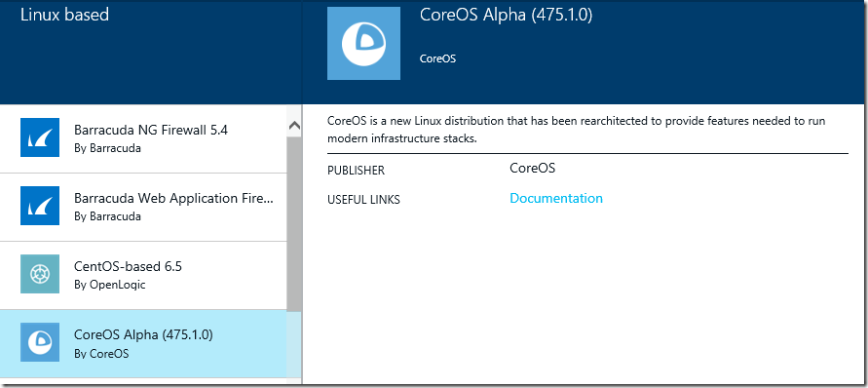
Task: Click the image list scrollbar thumb
Action: coord(294,224)
